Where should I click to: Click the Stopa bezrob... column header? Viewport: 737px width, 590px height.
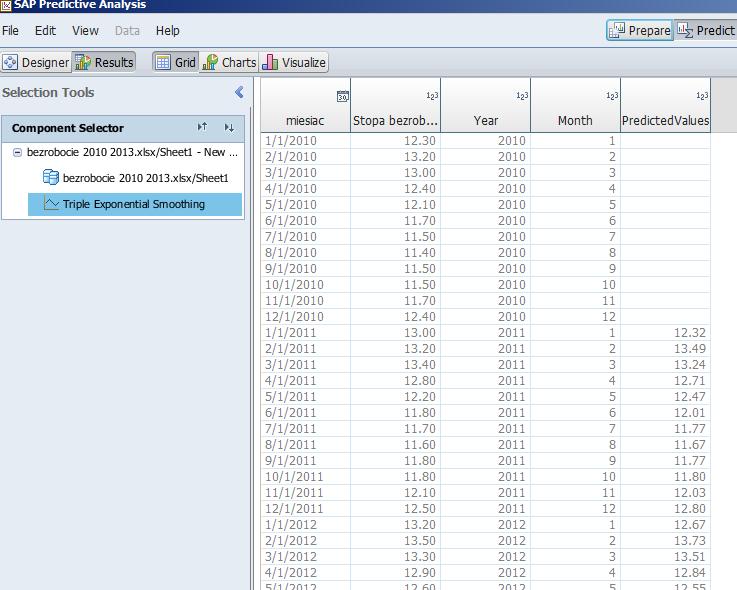pyautogui.click(x=395, y=105)
